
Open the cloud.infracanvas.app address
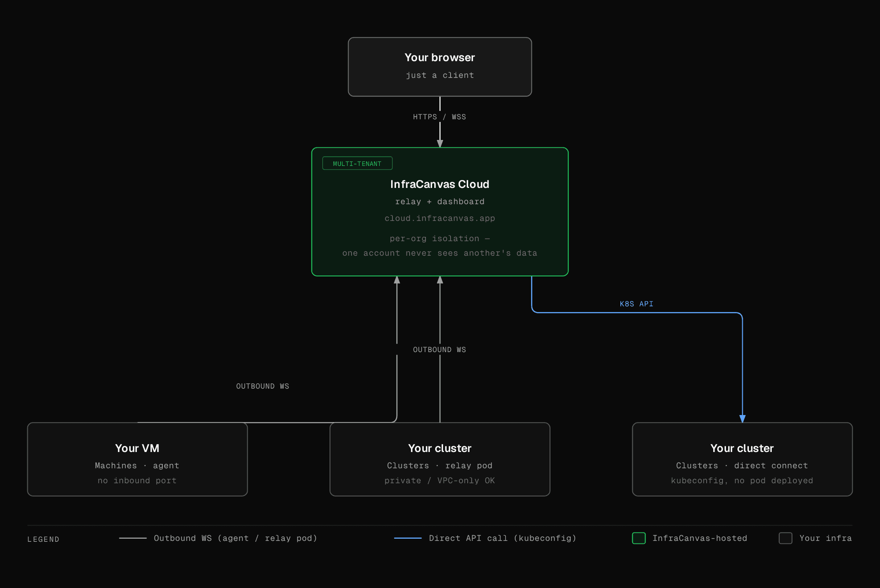point(440,218)
